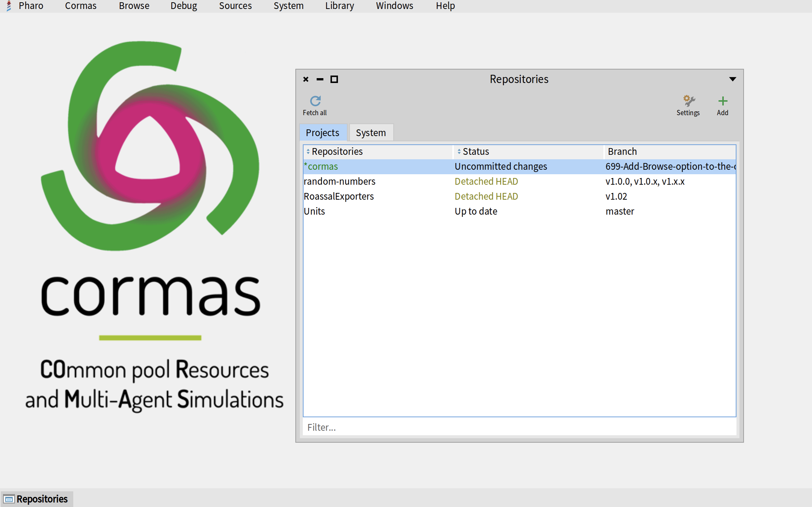Click the green Add plus icon
Viewport: 812px width, 507px height.
pyautogui.click(x=723, y=101)
